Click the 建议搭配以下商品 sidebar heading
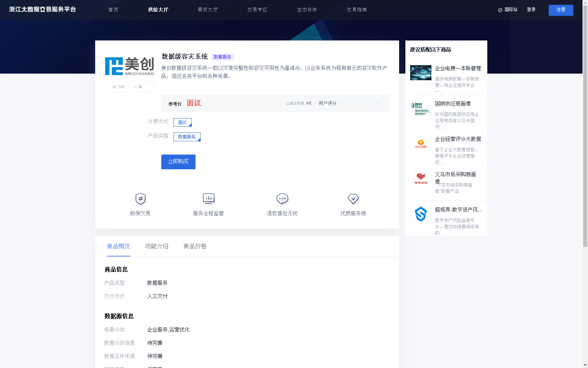Viewport: 588px width, 368px height. point(430,50)
